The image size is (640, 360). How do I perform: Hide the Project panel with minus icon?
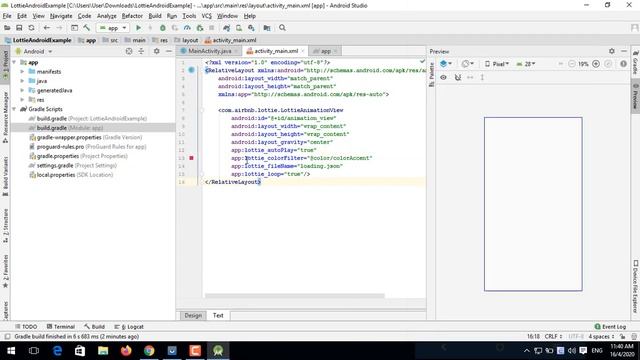pos(169,51)
